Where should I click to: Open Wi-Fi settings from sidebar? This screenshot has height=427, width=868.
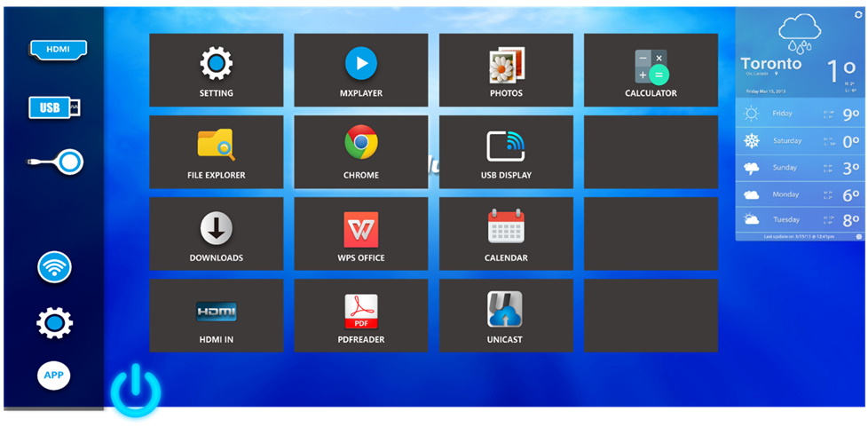[54, 266]
